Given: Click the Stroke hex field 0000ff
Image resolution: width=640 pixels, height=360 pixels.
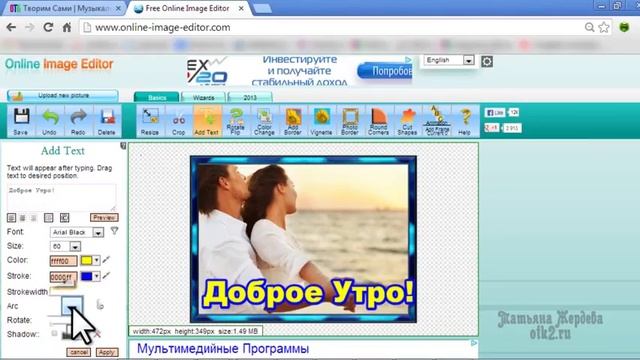Looking at the screenshot, I should point(63,277).
